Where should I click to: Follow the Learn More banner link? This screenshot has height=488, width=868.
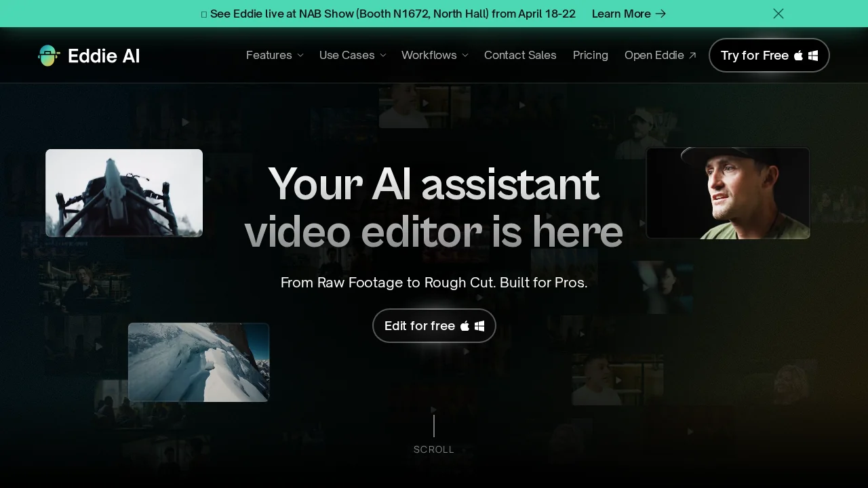(621, 14)
